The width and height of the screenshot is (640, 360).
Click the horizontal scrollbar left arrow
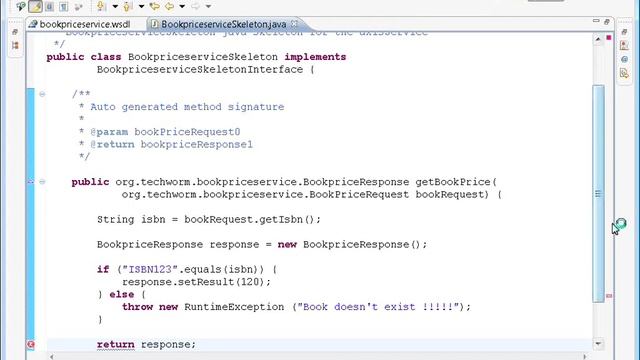pos(51,357)
